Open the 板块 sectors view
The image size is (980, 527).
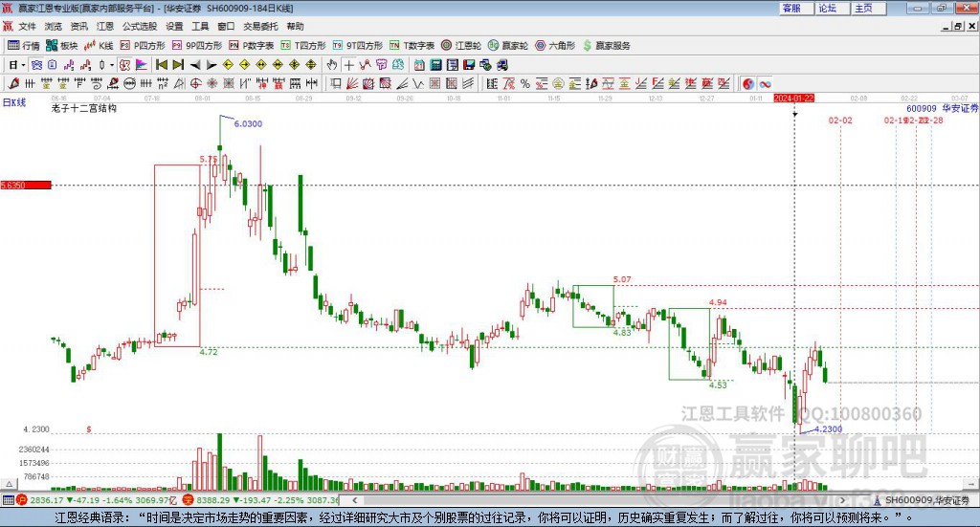[x=61, y=46]
